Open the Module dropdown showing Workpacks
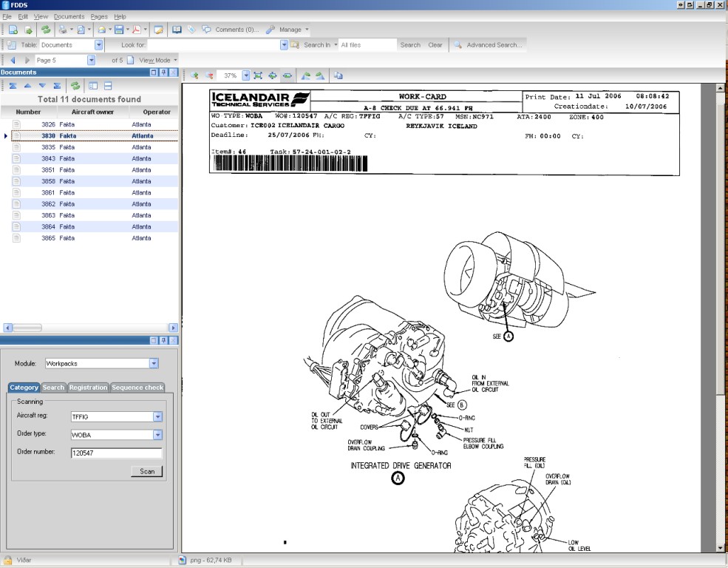This screenshot has width=728, height=568. point(154,364)
